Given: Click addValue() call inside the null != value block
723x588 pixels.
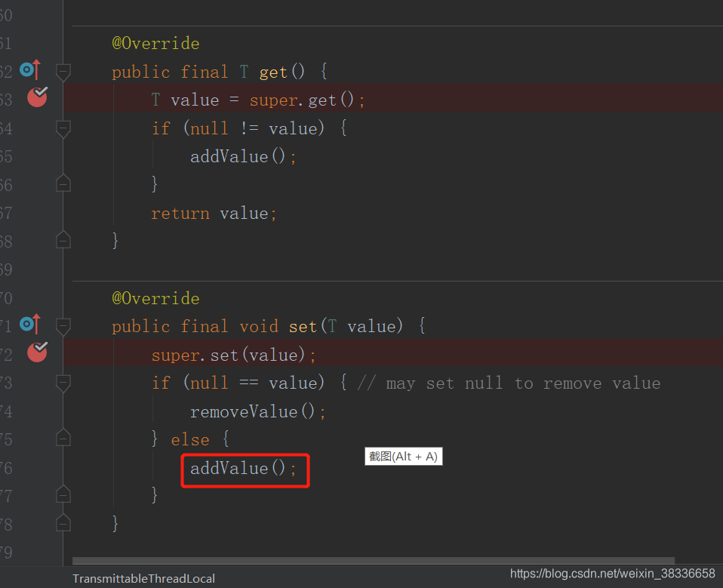Looking at the screenshot, I should pos(243,157).
